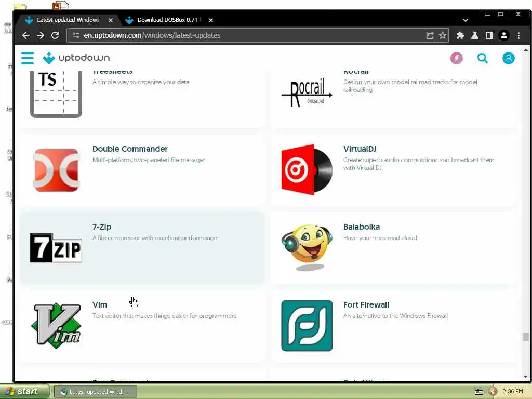Click the keyboard icon in system tray

(x=478, y=392)
